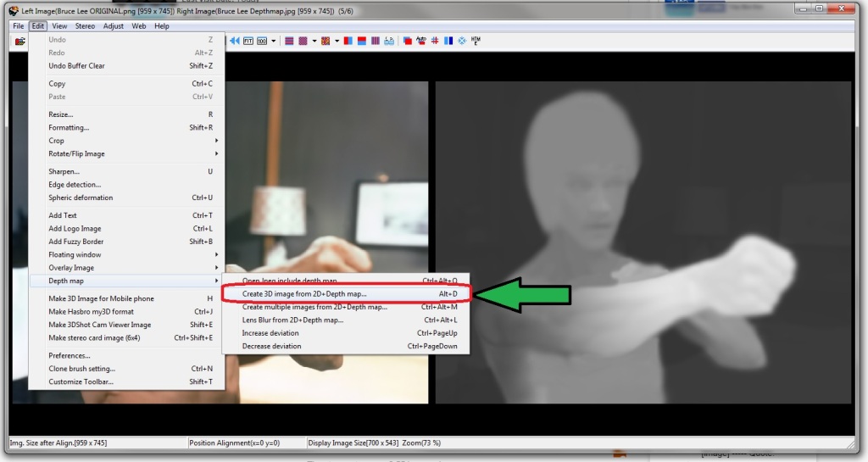Viewport: 868px width, 462px height.
Task: Click the two blue panels border icon
Action: (x=448, y=41)
